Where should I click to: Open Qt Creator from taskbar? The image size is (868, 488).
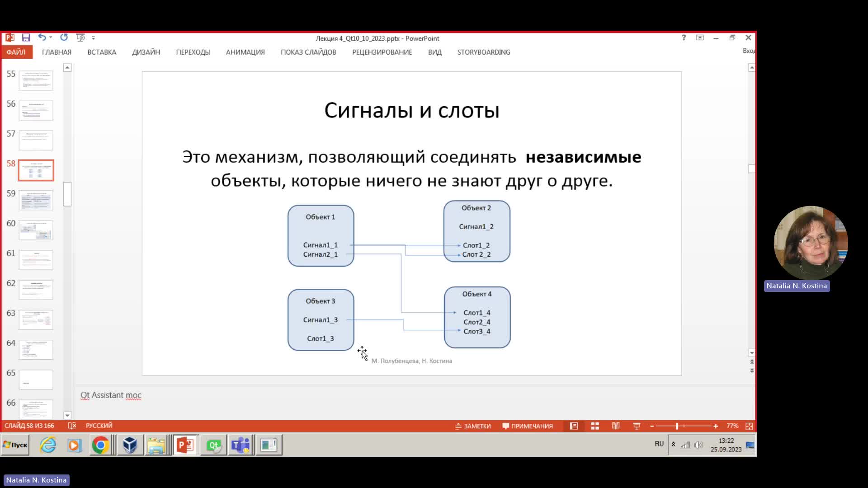[x=213, y=445]
